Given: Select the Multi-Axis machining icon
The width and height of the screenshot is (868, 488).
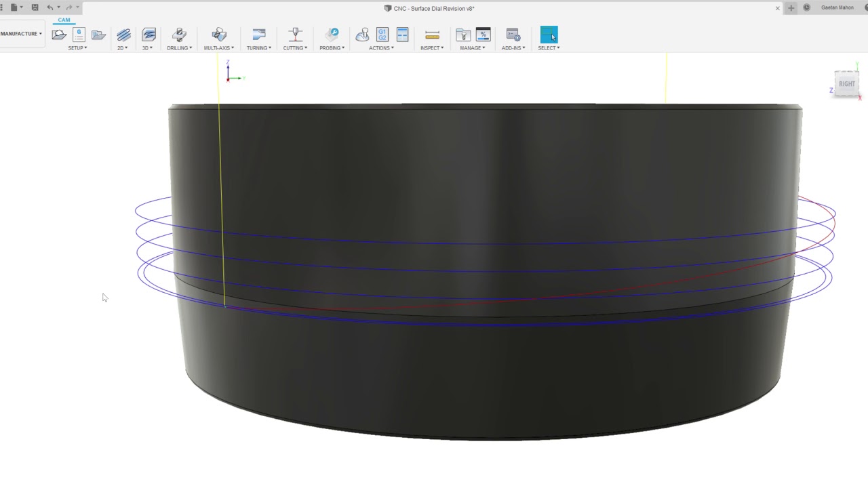Looking at the screenshot, I should tap(219, 35).
